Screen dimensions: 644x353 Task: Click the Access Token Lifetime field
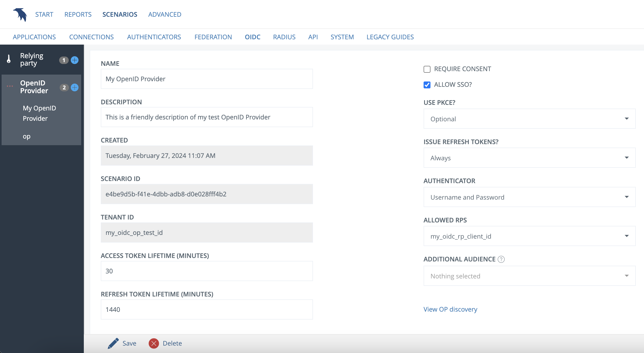pyautogui.click(x=207, y=271)
